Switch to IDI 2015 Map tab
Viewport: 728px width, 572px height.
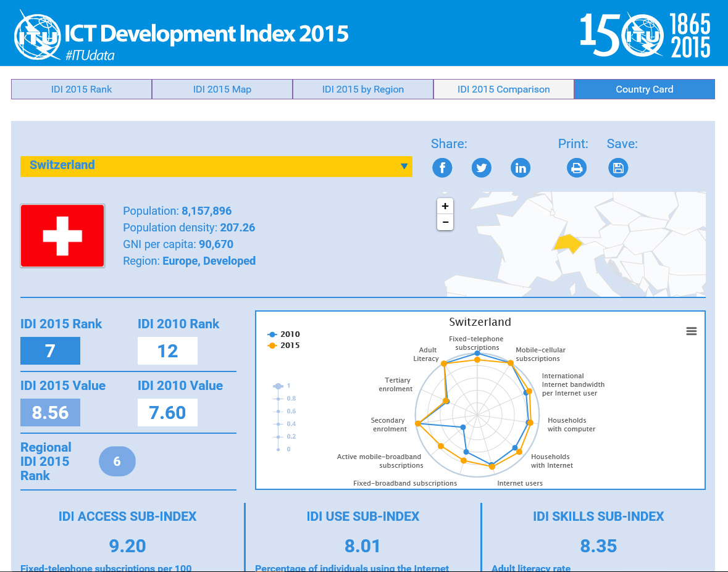click(222, 89)
